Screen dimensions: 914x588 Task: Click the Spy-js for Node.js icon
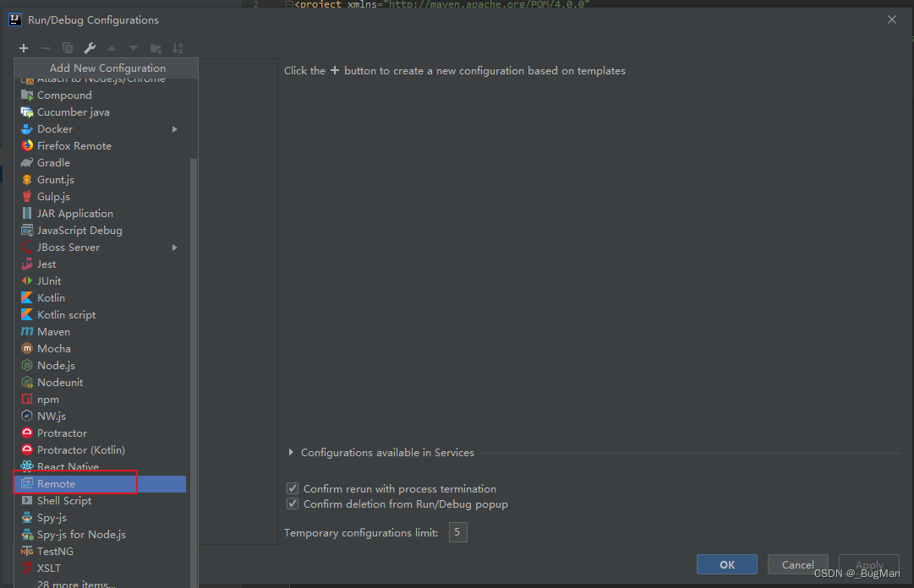(27, 534)
